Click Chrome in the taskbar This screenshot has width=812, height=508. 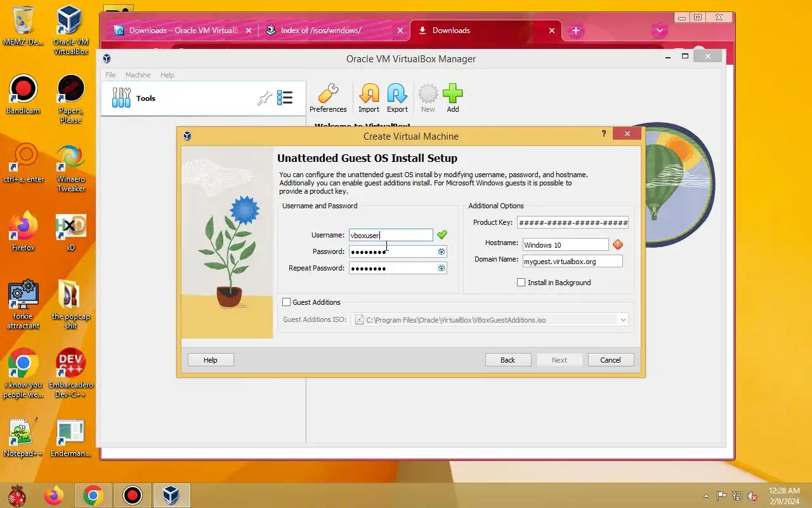tap(93, 495)
